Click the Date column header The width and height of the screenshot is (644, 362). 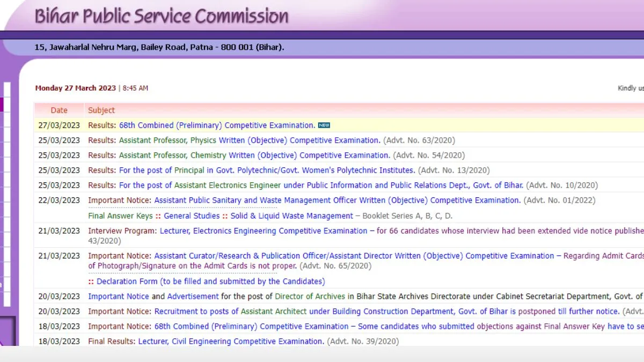[x=59, y=110]
